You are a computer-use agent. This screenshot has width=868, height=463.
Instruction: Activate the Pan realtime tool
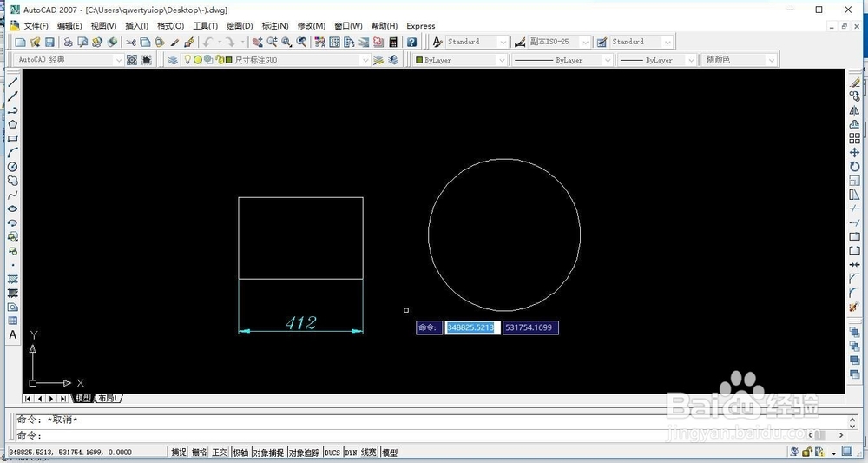[258, 42]
